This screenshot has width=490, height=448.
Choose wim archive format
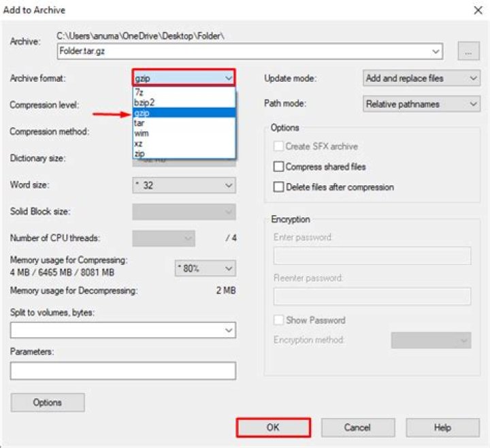click(x=184, y=133)
